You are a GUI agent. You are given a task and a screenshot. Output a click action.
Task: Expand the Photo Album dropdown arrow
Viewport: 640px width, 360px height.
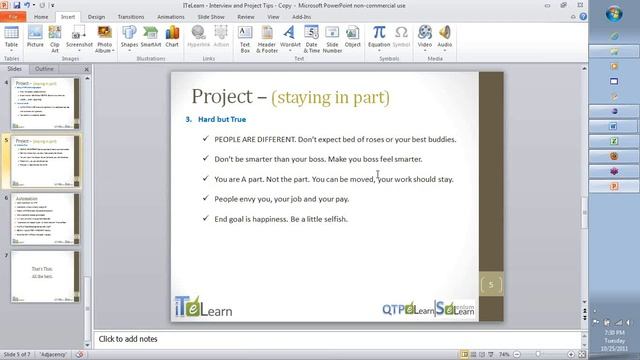point(113,51)
